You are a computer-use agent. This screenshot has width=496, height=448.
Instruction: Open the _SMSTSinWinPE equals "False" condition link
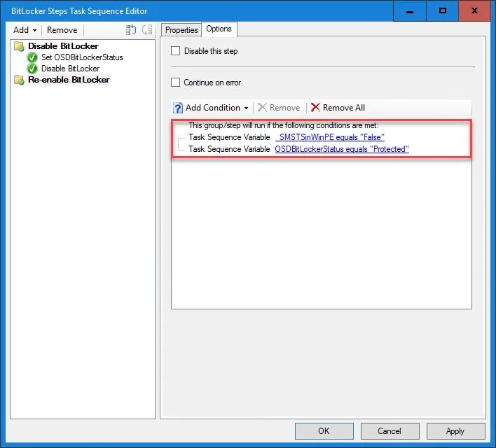click(330, 137)
